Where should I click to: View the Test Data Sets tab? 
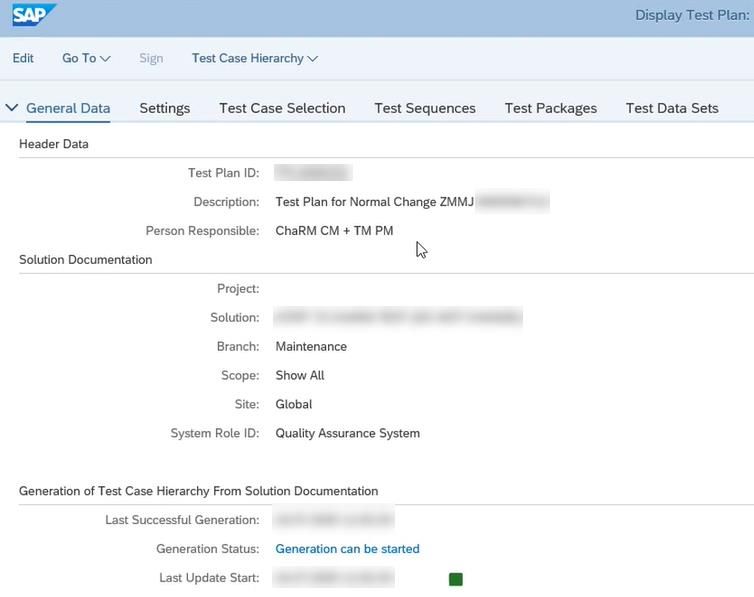pyautogui.click(x=672, y=108)
